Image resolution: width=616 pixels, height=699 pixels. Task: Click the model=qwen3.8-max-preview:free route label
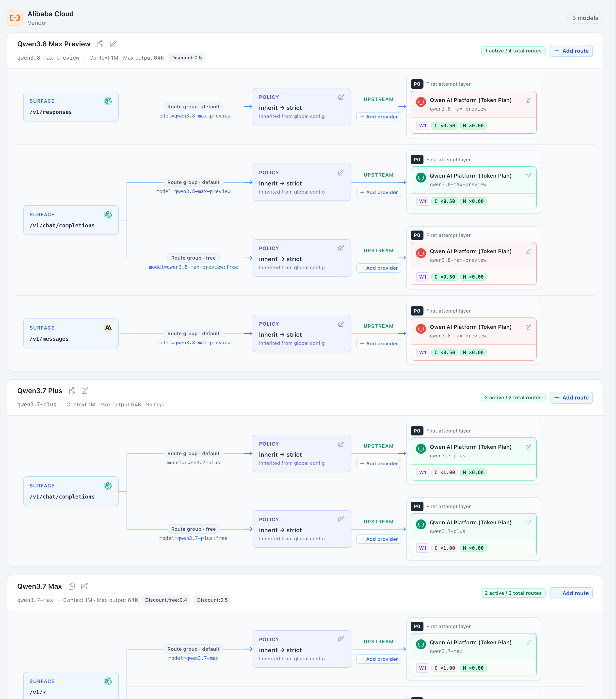coord(194,267)
